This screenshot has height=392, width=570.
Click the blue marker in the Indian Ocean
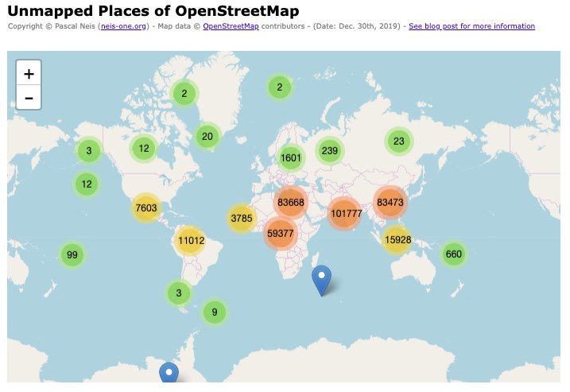322,281
